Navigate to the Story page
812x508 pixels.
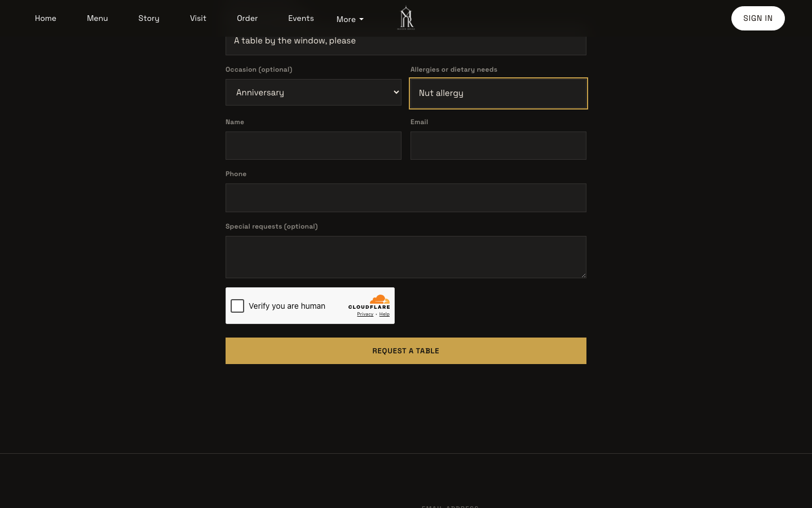(x=149, y=18)
